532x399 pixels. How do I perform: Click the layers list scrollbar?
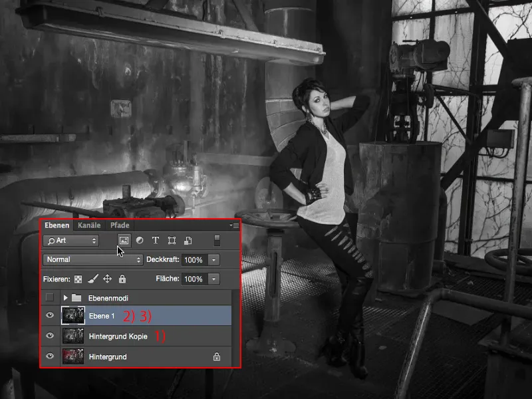coord(236,328)
